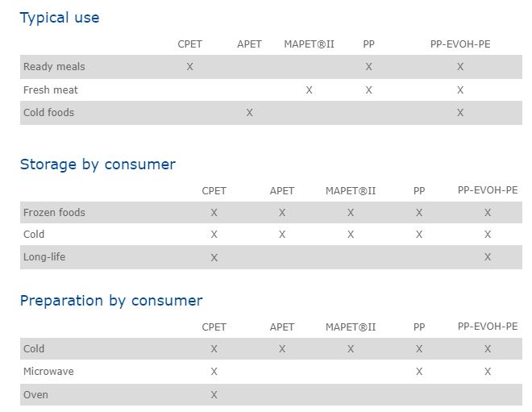
Task: Select the Microwave row label
Action: coord(48,371)
